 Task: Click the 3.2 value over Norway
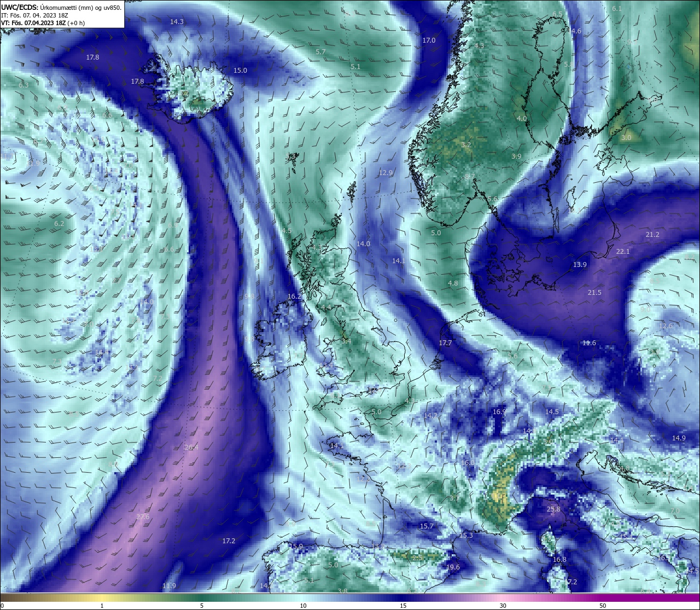coord(466,145)
